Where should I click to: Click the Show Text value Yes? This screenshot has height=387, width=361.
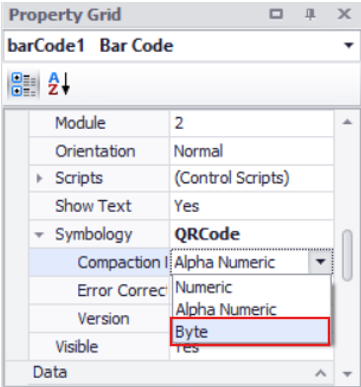[x=187, y=206]
